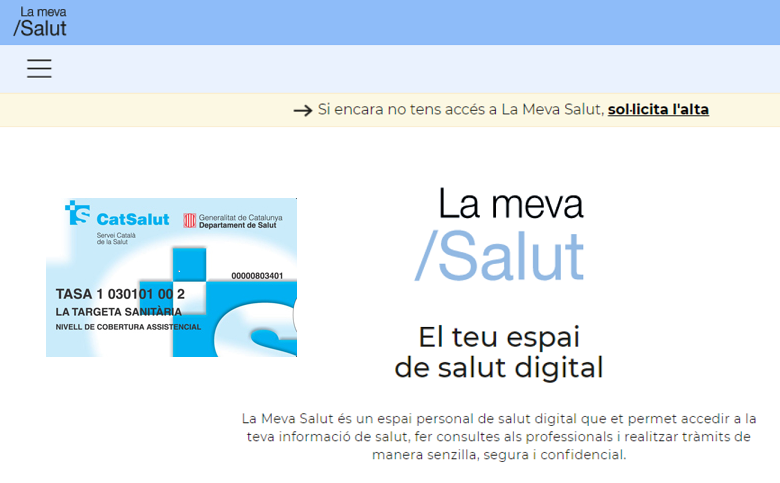The width and height of the screenshot is (780, 483).
Task: Click "TASA 1 030101 00 2" on card
Action: tap(120, 294)
